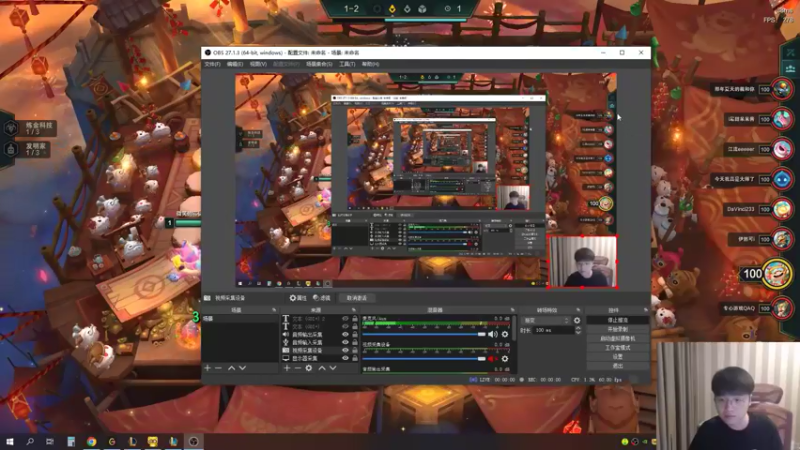Open the 工具(T) menu in OBS
Image resolution: width=800 pixels, height=450 pixels.
[347, 64]
